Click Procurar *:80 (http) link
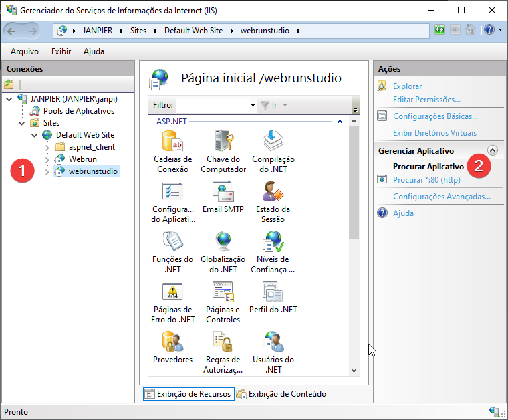 426,180
